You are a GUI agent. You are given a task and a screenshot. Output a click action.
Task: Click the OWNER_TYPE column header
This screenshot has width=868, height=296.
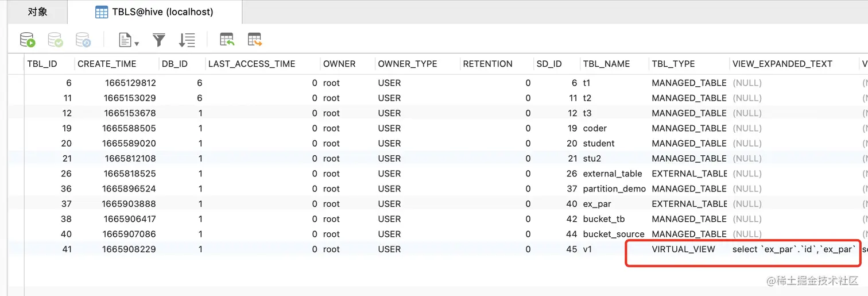pyautogui.click(x=408, y=64)
